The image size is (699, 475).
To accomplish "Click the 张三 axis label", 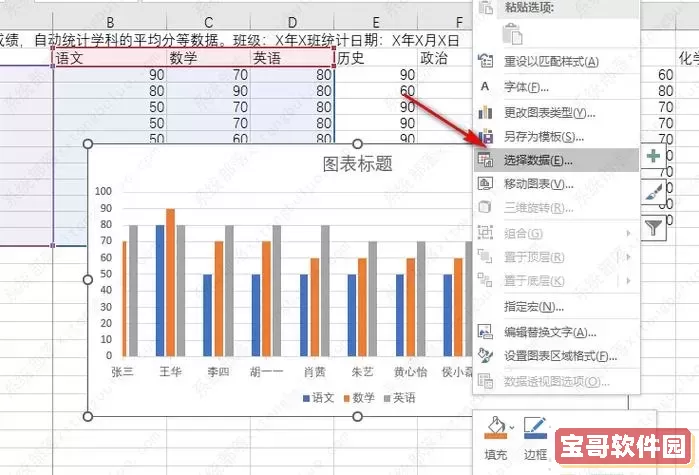I will (122, 372).
